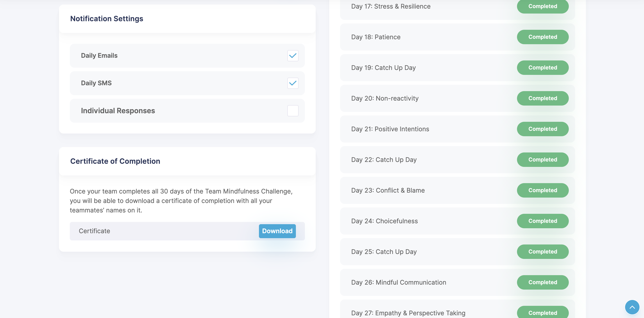Viewport: 644px width, 318px height.
Task: Click the Completed badge for Day 26: Mindful Communication
Action: (x=542, y=282)
